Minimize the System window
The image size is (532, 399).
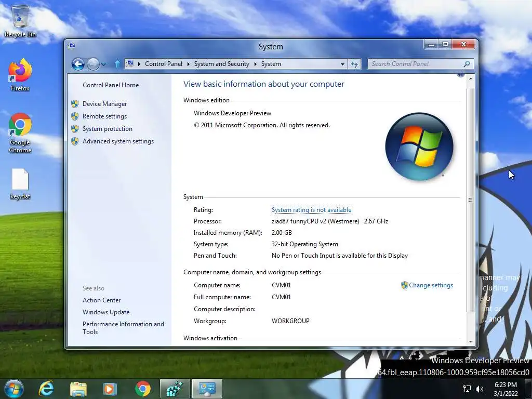coord(431,45)
